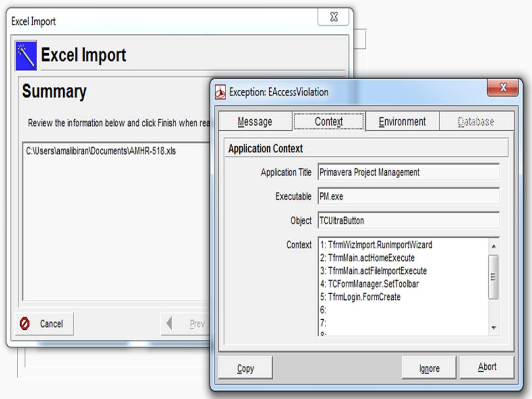The width and height of the screenshot is (532, 399).
Task: Click Ignore in the exception dialog
Action: tap(429, 368)
